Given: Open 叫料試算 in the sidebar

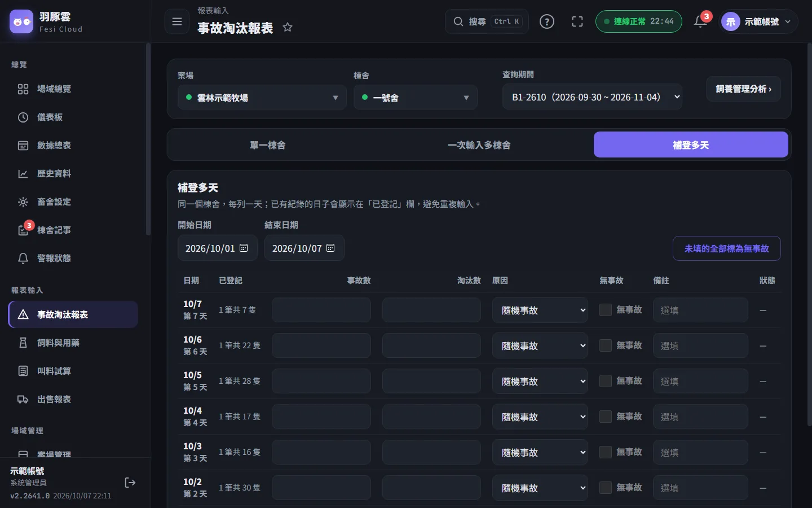Looking at the screenshot, I should click(x=73, y=371).
